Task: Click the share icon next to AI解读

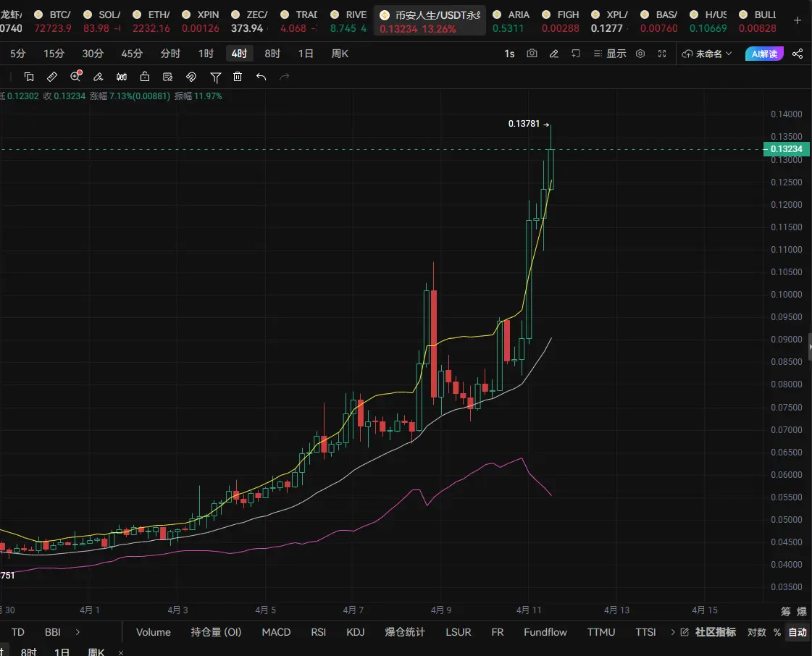Action: (798, 54)
